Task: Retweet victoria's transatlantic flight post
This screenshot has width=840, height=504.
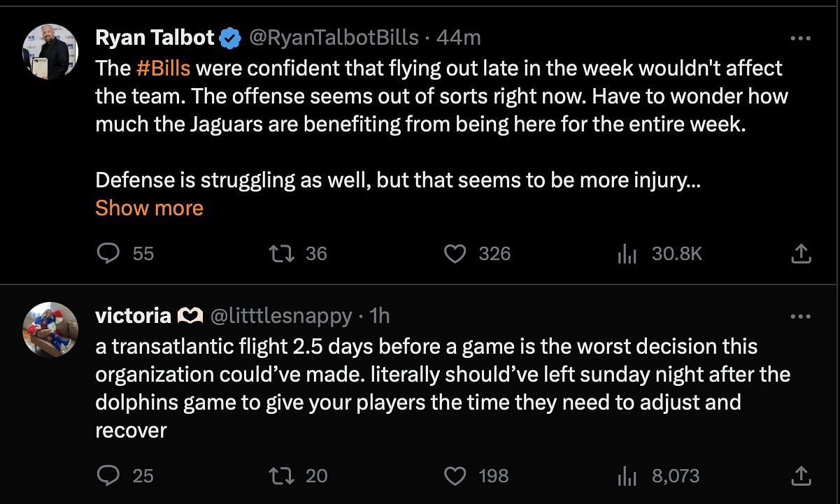Action: (x=281, y=476)
